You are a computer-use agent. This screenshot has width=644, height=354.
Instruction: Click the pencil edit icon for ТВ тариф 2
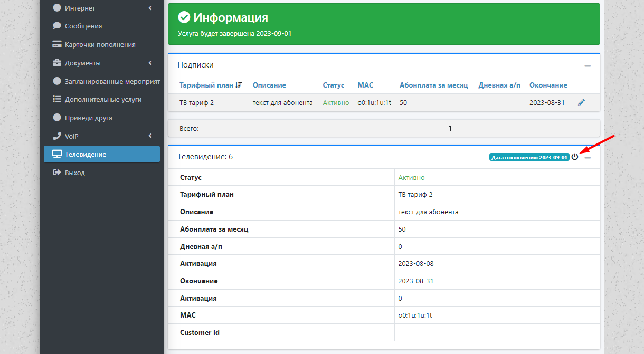(x=581, y=103)
